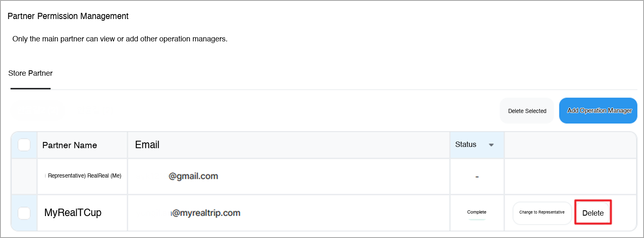Select the @gmail.com email cell

click(193, 176)
